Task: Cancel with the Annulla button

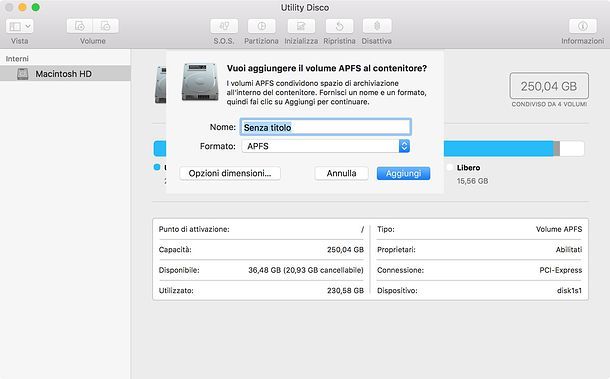Action: [341, 173]
